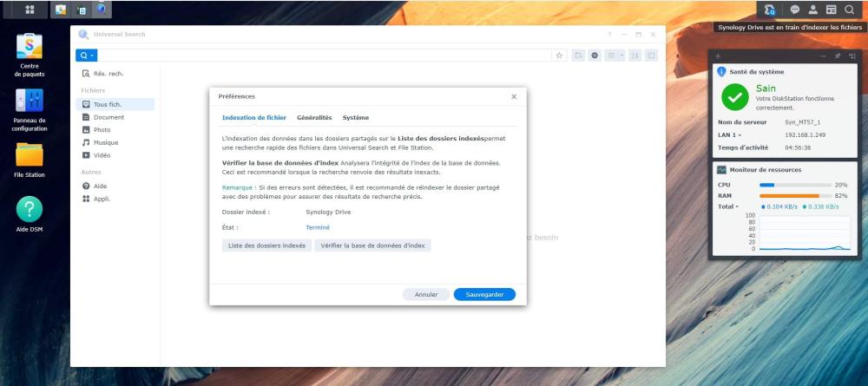Viewport: 868px width, 386px height.
Task: Switch to the Généralités tab
Action: coord(314,118)
